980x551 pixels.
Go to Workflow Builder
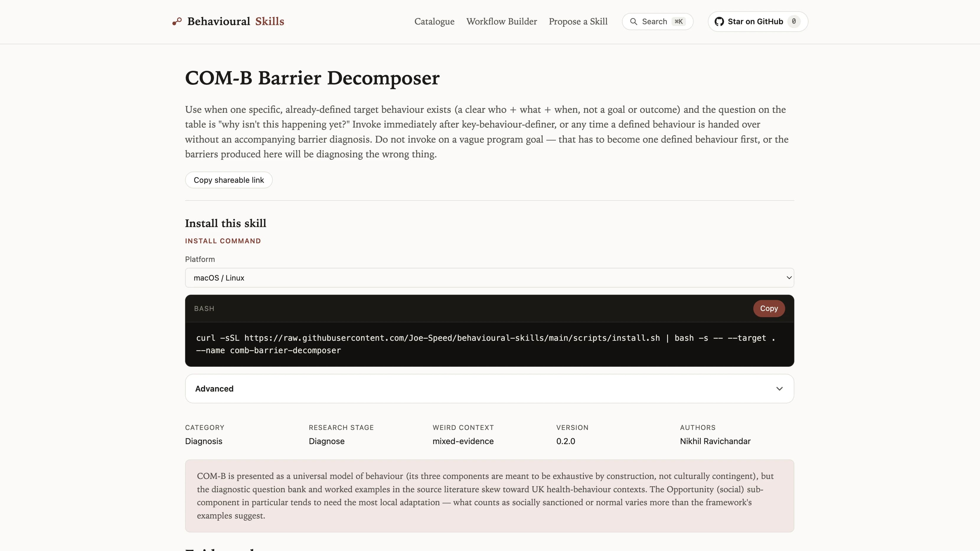coord(502,22)
